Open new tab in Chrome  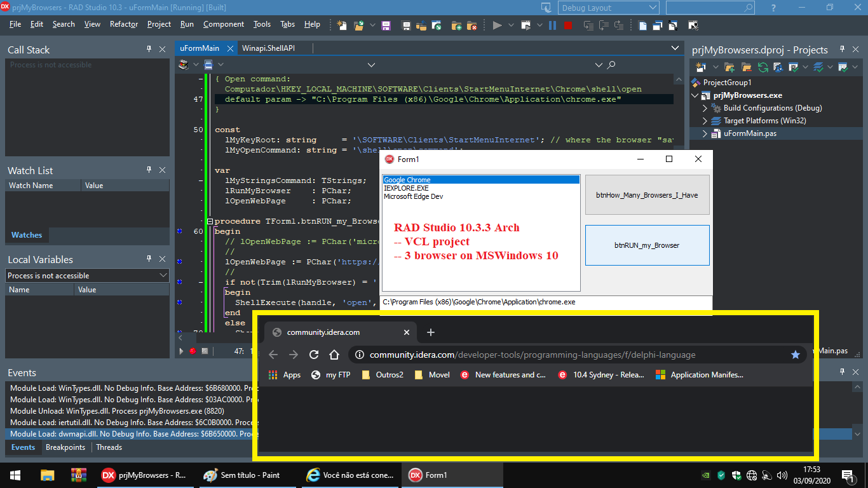pos(430,332)
